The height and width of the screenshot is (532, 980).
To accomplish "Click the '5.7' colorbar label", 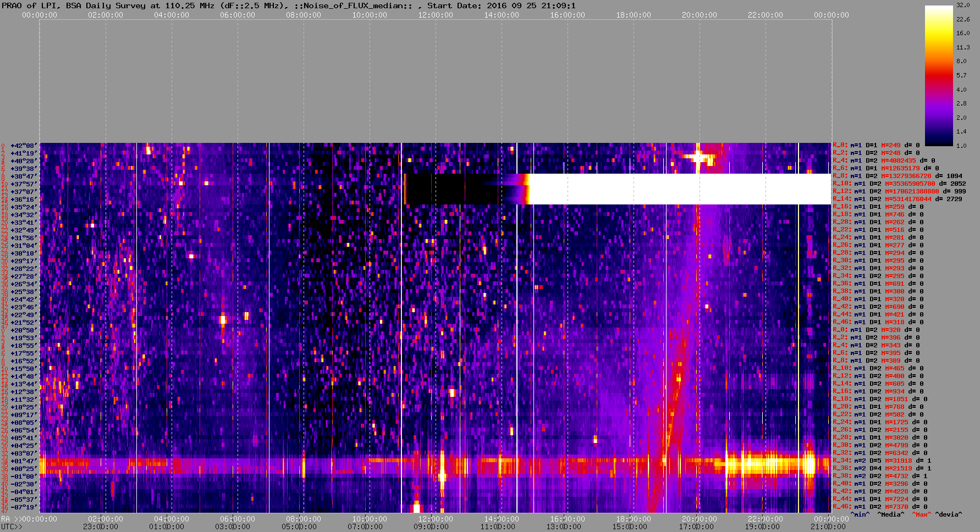I will point(961,75).
